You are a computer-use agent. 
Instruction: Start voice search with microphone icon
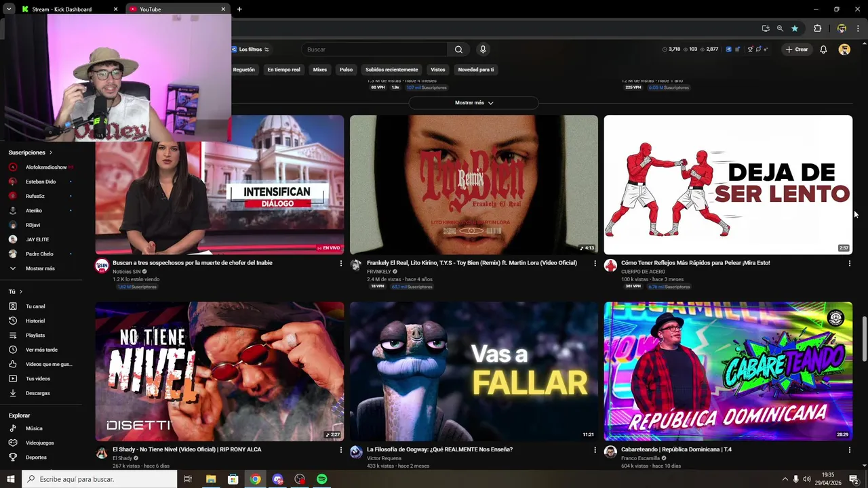tap(483, 49)
